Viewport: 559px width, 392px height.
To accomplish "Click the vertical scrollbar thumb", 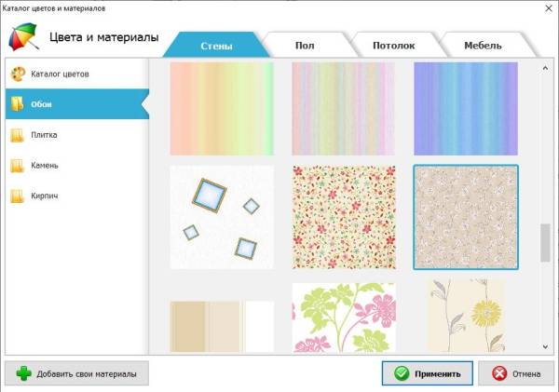I will (x=545, y=243).
